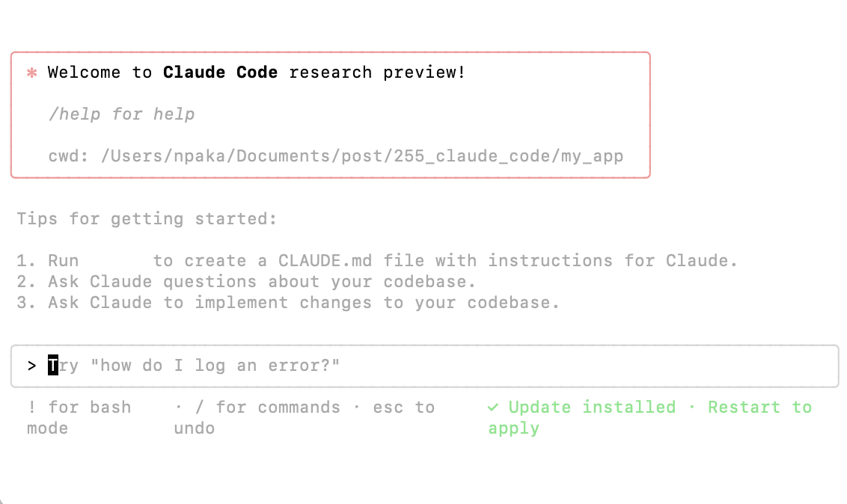Click the '>' prompt symbol in the input box
This screenshot has width=847, height=504.
(x=31, y=366)
